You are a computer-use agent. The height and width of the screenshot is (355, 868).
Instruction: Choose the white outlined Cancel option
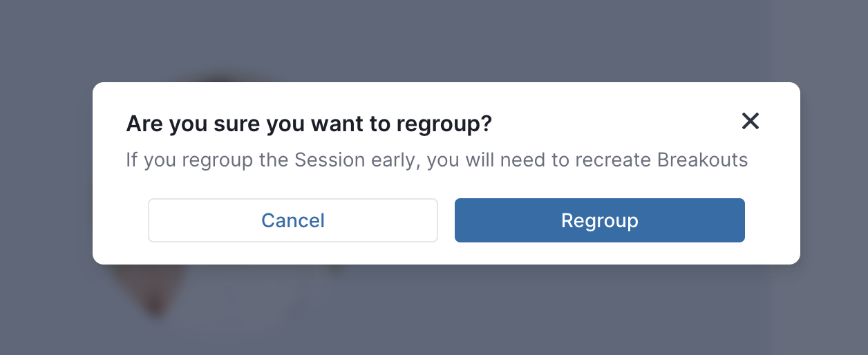coord(293,220)
